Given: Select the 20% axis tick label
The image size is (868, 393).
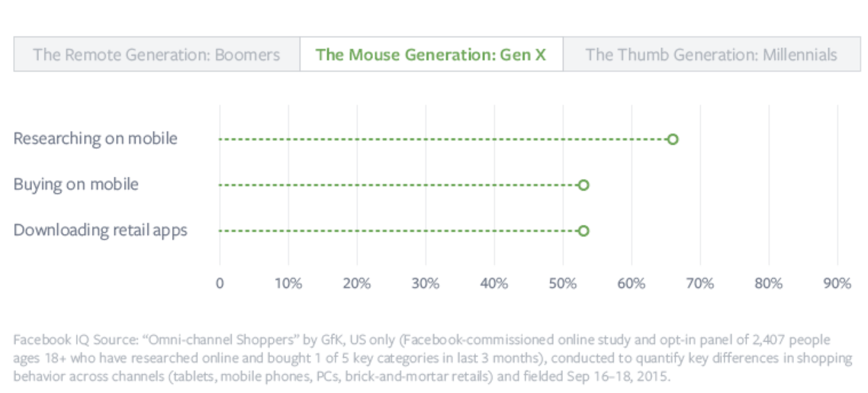Looking at the screenshot, I should coord(357,283).
